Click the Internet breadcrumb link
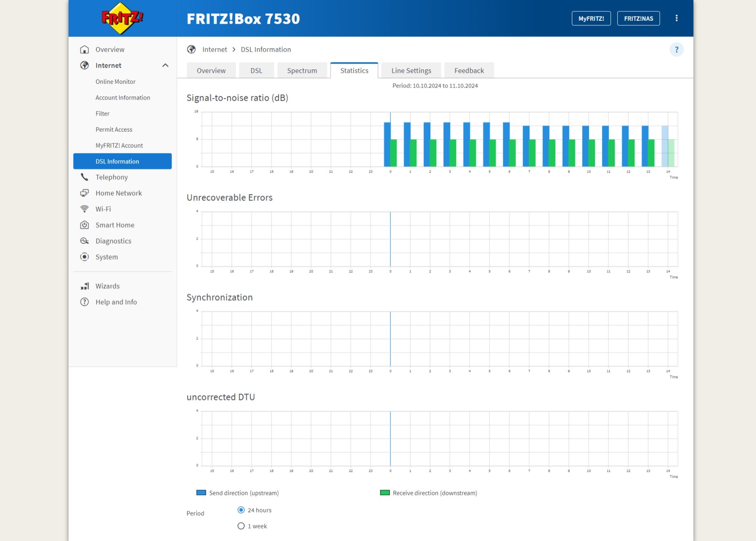 point(214,49)
